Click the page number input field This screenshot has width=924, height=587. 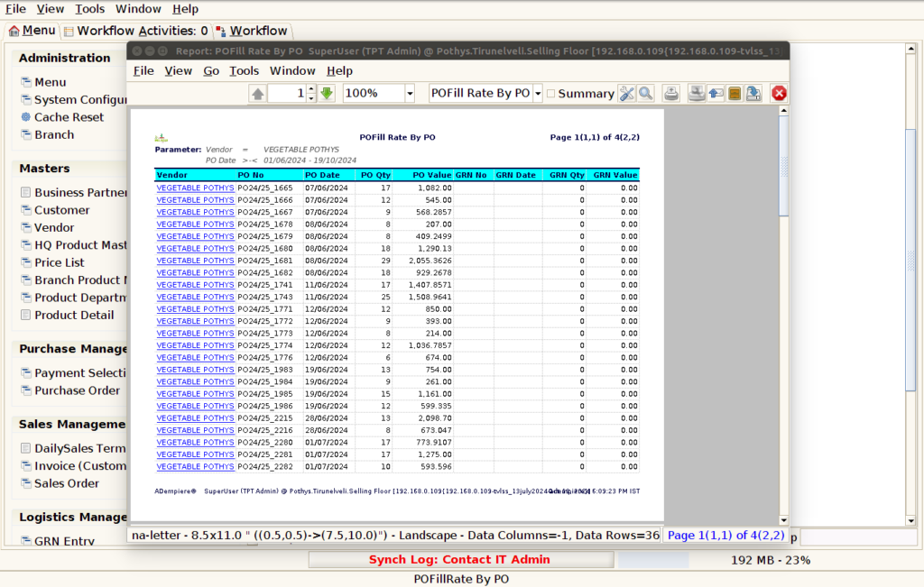point(288,93)
